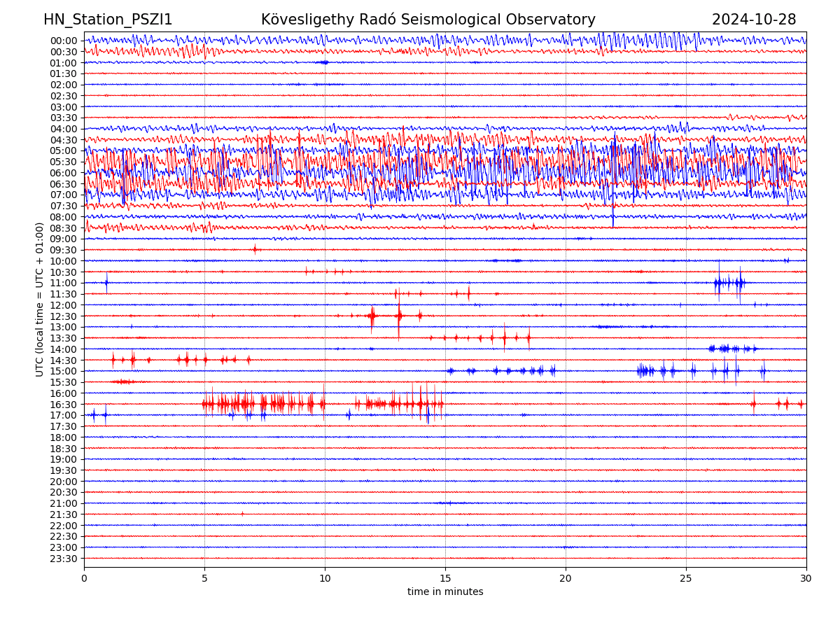
Task: Click the Kövesligethy Radó Seismological Observatory heading
Action: click(428, 20)
